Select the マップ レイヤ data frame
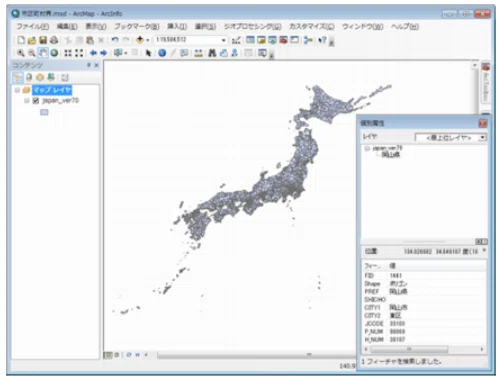The image size is (499, 378). coord(52,90)
